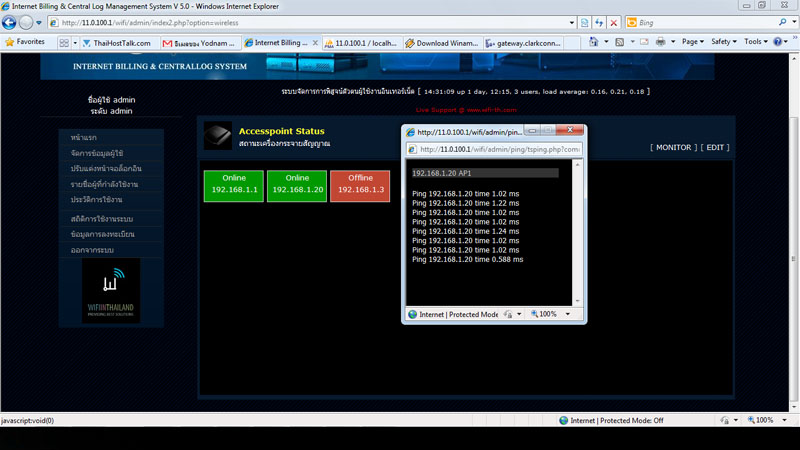Open the main status bar zoom dropdown arrow
The image size is (800, 450).
click(785, 420)
